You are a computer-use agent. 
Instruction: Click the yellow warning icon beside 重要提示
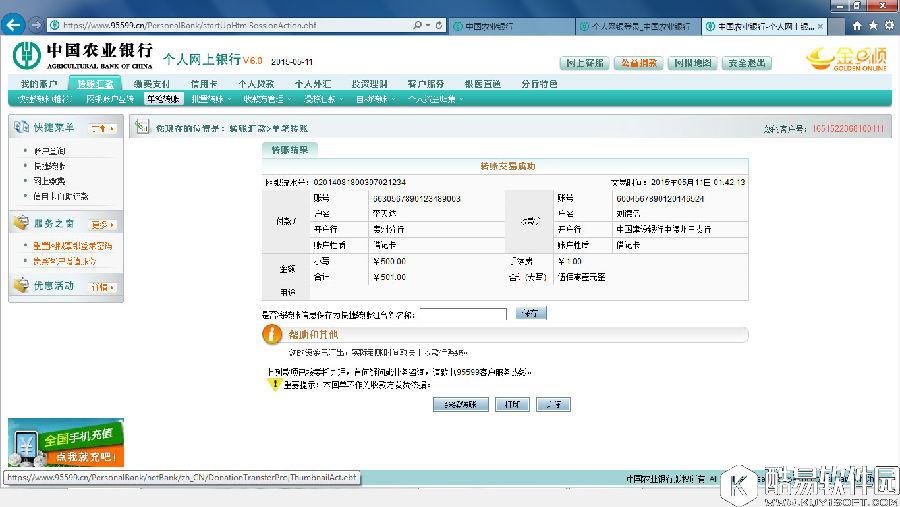click(x=274, y=385)
